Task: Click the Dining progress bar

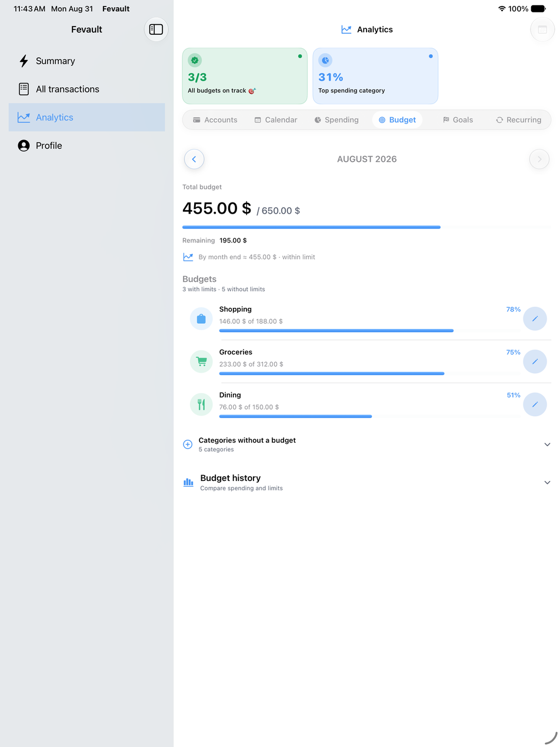Action: (370, 417)
